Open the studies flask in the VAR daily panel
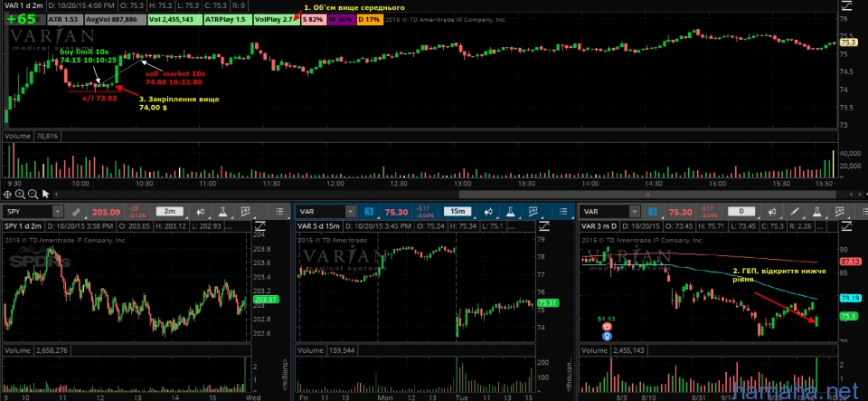The image size is (868, 401). pyautogui.click(x=817, y=212)
